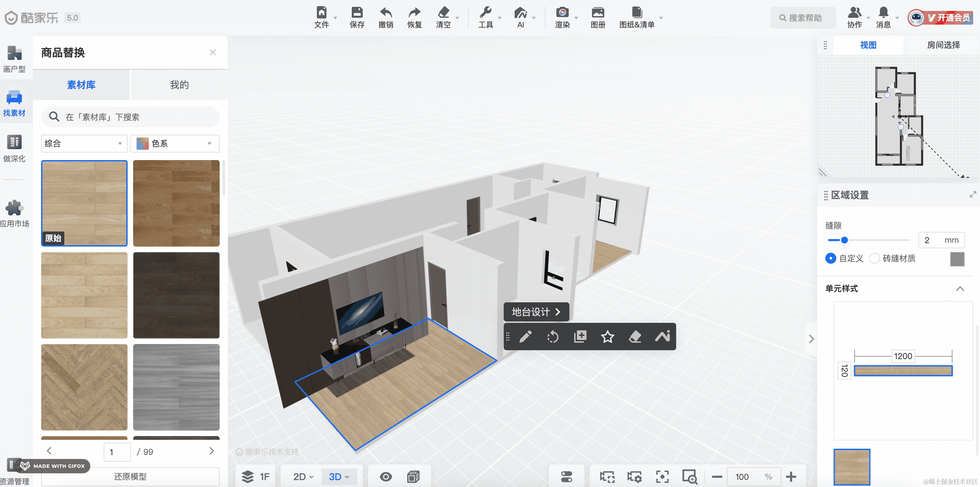Open 应用市场 in the left sidebar
The width and height of the screenshot is (980, 487).
[14, 213]
